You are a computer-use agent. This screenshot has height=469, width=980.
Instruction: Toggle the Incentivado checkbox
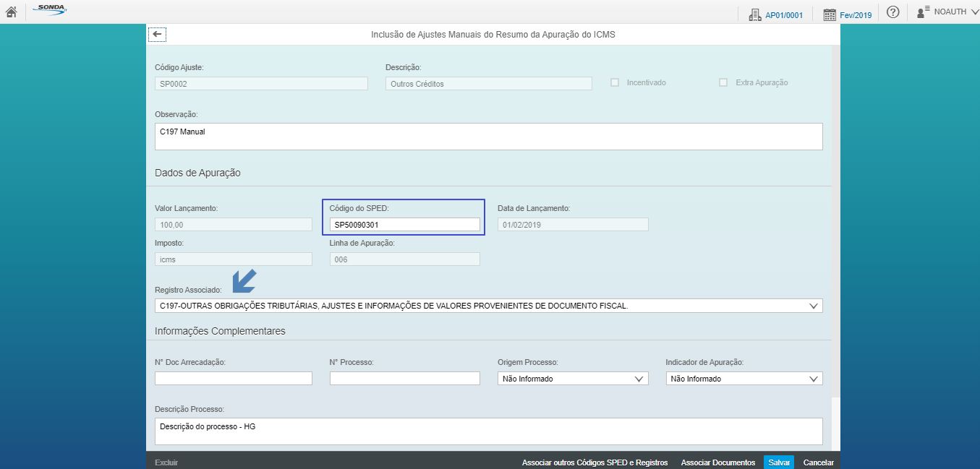coord(615,82)
